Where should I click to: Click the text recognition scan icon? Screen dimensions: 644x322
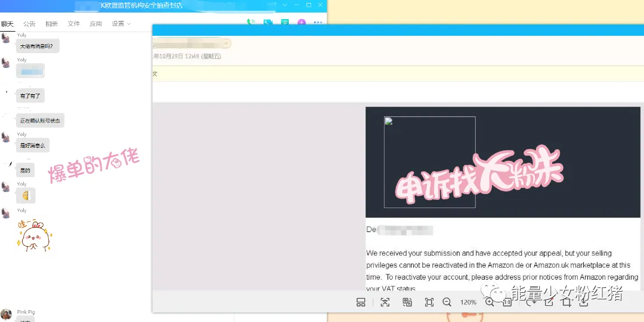tap(385, 302)
